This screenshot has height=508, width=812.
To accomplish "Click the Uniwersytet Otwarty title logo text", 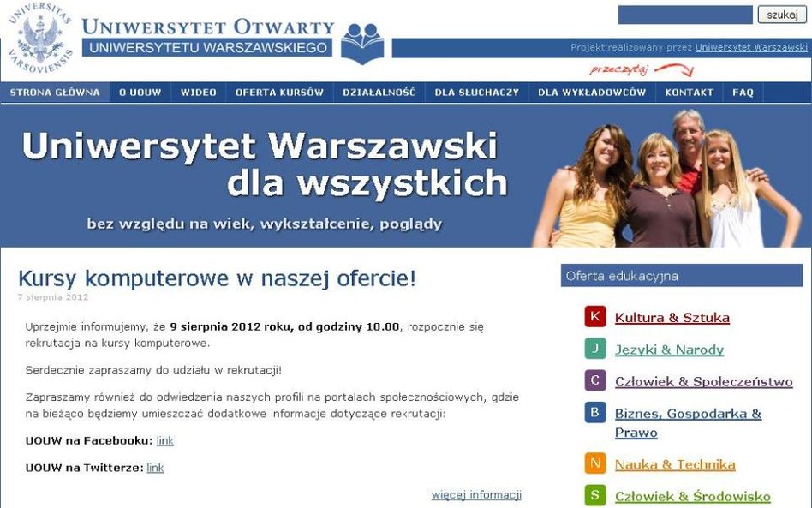I will (x=208, y=27).
